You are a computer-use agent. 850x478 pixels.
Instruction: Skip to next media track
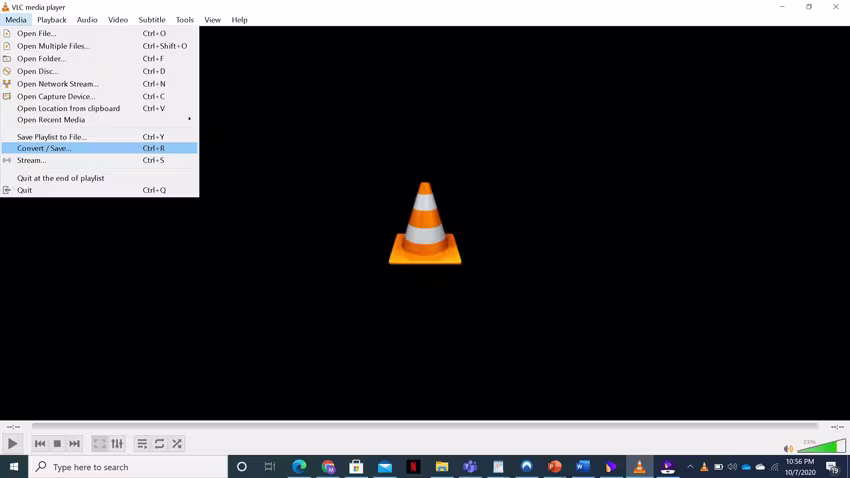[74, 444]
